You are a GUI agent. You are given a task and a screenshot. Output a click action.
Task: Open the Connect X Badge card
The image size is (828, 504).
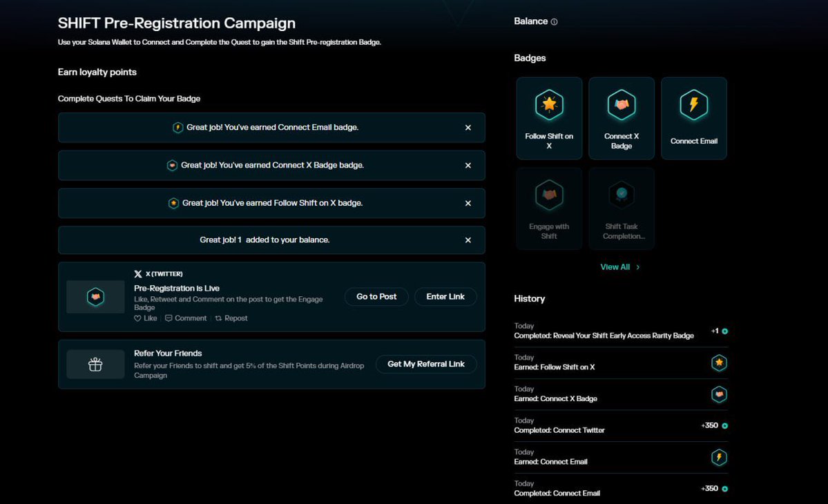[622, 118]
